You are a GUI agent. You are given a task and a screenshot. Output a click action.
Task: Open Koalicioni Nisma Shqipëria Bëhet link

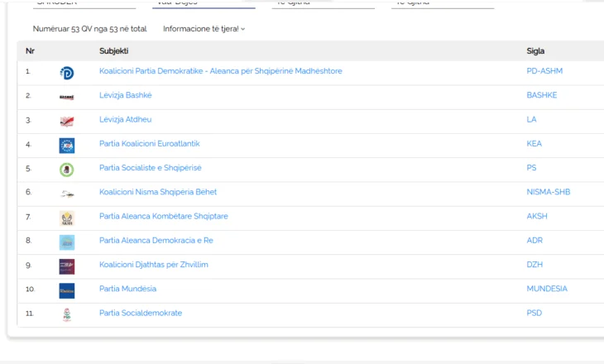(158, 192)
